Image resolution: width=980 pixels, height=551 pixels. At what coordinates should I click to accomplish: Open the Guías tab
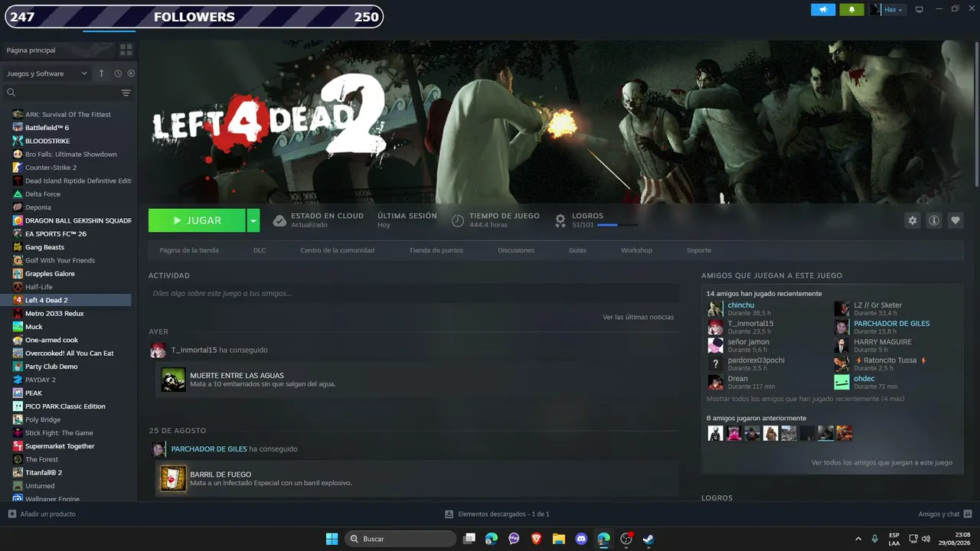tap(577, 250)
